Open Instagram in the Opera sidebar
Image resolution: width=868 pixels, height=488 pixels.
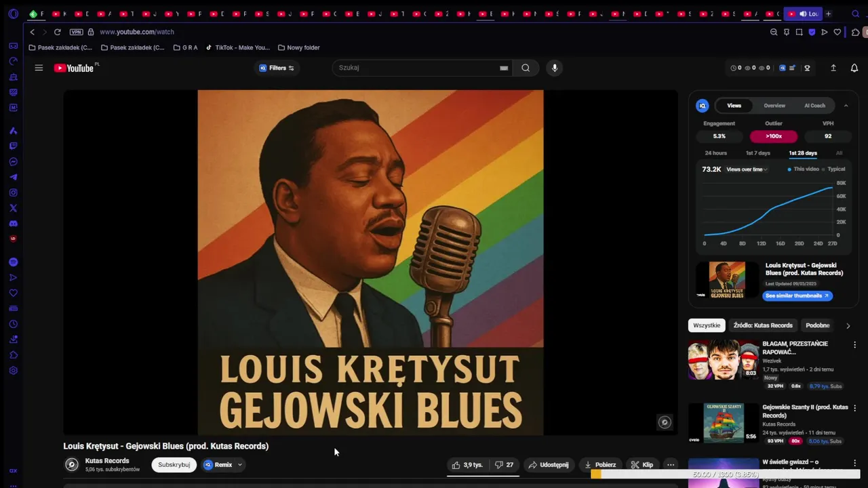(13, 192)
